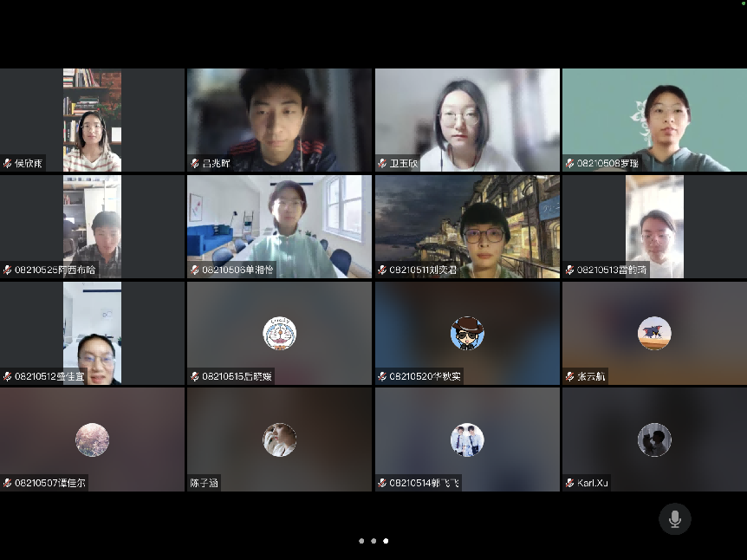Select the middle page indicator dot

coord(373,541)
